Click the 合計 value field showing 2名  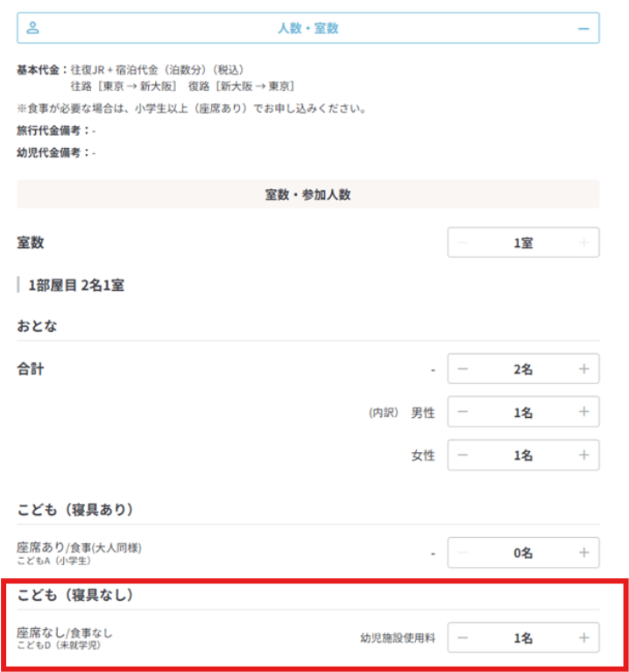tap(523, 369)
